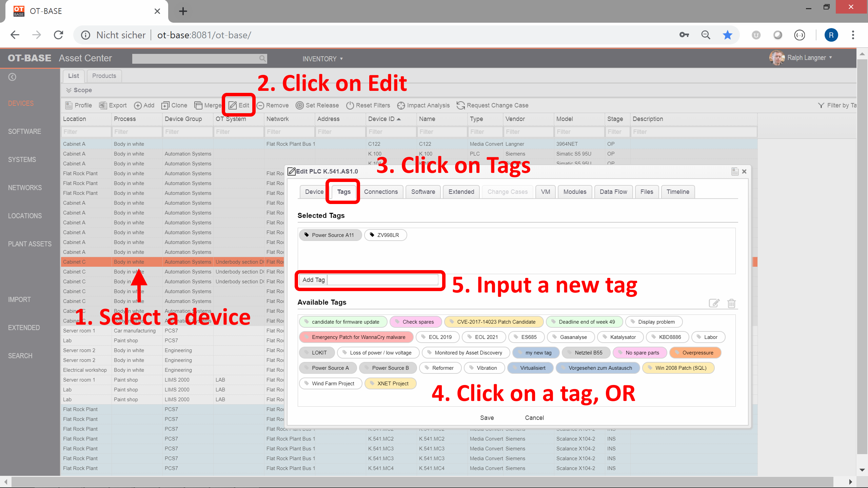
Task: Add a new device with Add
Action: point(144,105)
